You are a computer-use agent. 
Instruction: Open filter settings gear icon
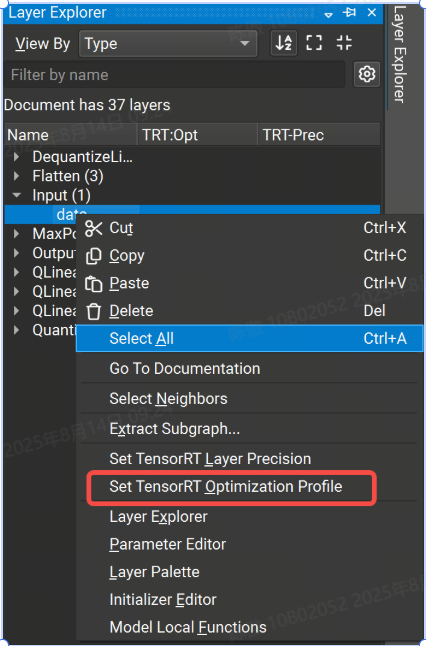367,75
